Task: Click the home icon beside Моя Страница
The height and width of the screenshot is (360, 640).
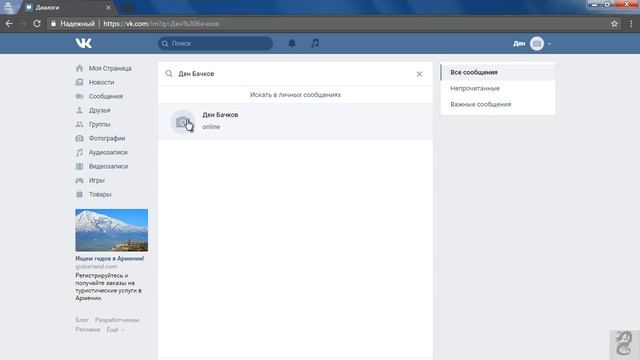Action: click(x=80, y=68)
